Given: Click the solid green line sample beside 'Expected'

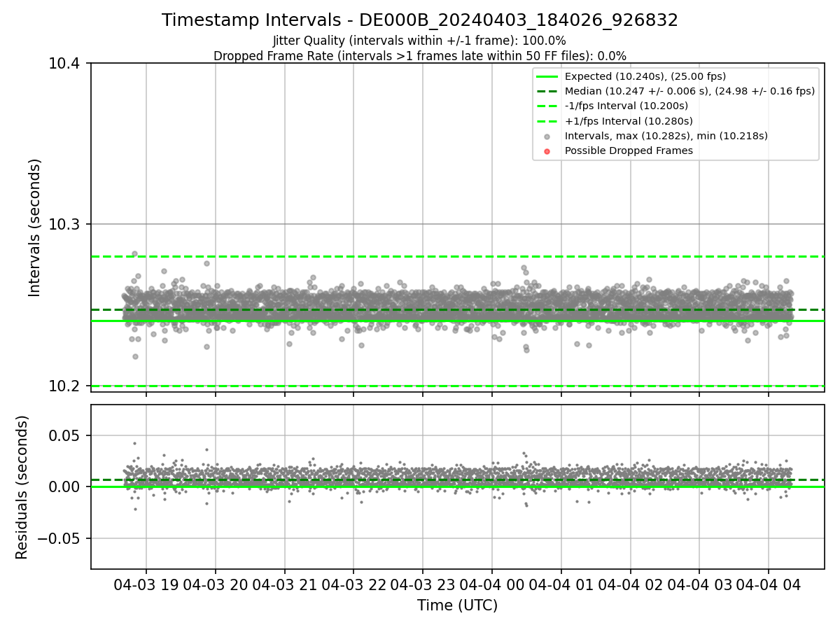Looking at the screenshot, I should (547, 76).
